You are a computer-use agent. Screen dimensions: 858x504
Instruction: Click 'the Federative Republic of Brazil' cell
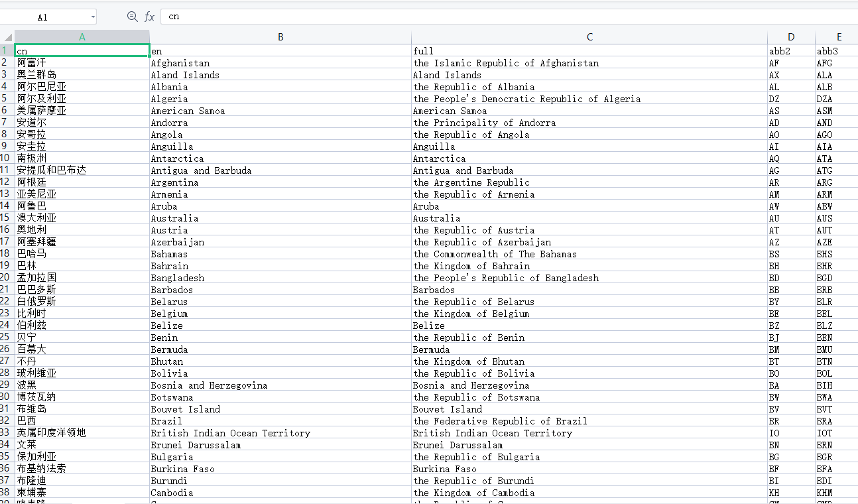(x=589, y=421)
